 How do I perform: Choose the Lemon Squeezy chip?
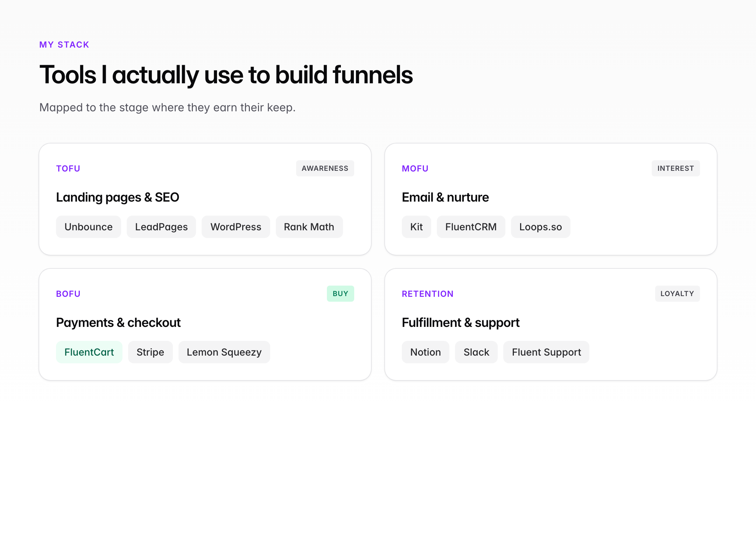224,352
